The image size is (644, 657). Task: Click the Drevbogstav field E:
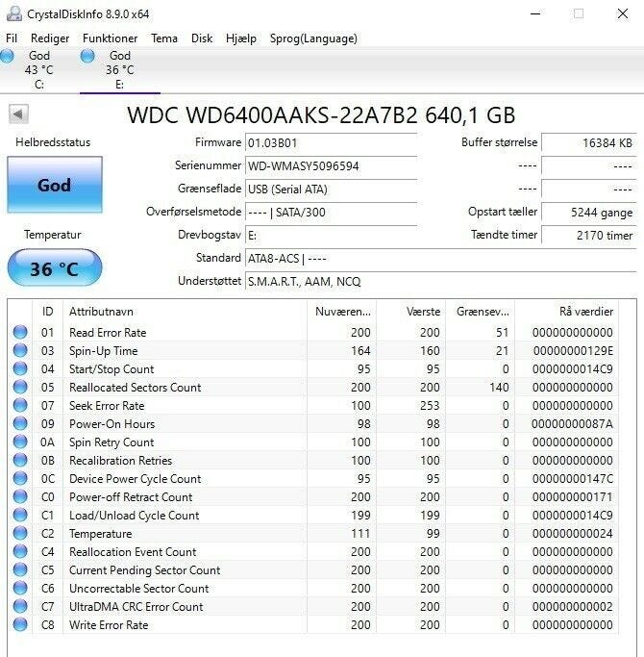coord(331,235)
